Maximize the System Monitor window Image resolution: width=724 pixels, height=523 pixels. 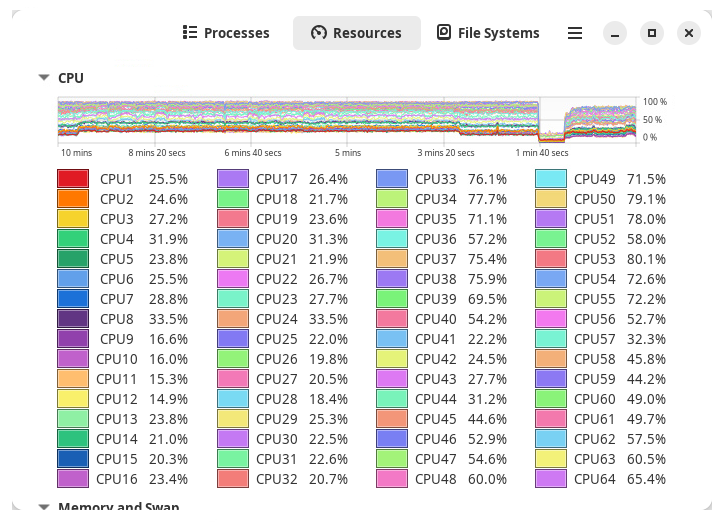point(652,33)
